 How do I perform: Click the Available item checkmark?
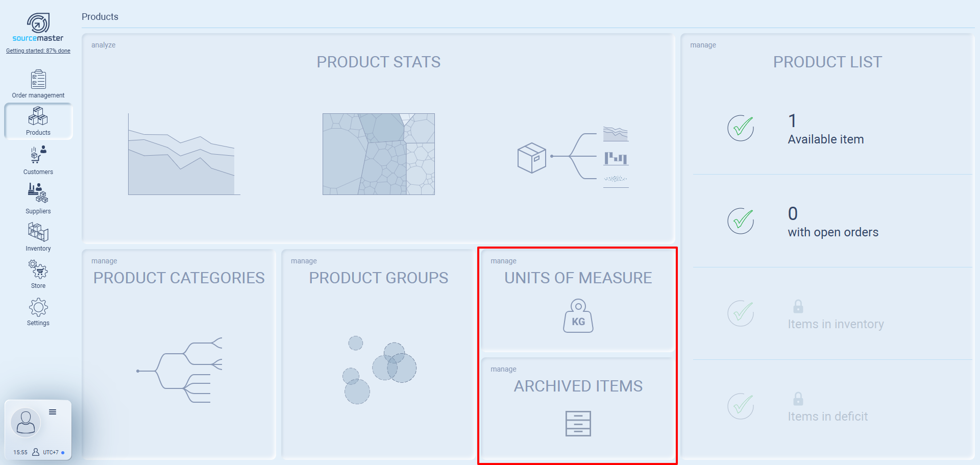[x=741, y=128]
